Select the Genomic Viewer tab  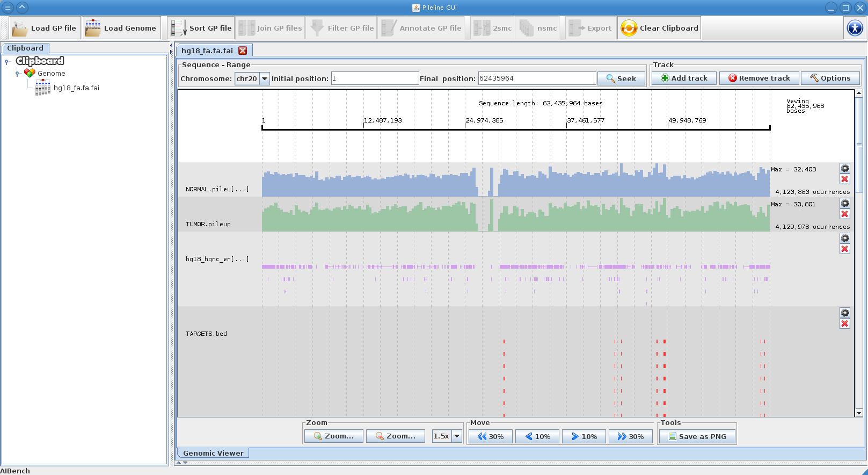[213, 453]
